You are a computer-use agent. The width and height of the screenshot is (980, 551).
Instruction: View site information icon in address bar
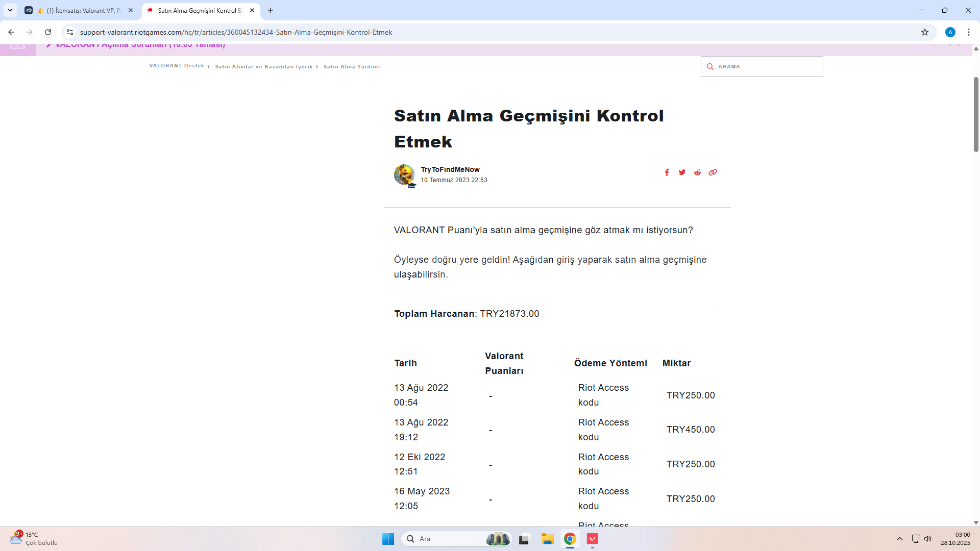pyautogui.click(x=70, y=32)
